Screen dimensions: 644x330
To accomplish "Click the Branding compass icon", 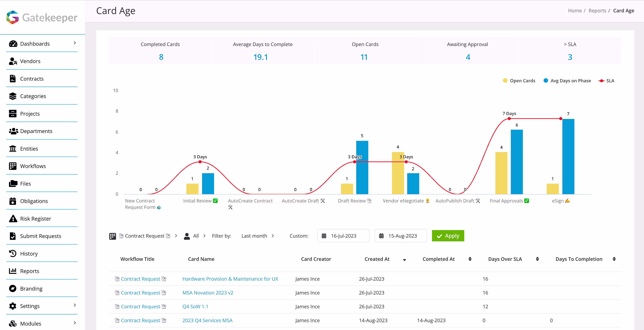I will pos(13,288).
